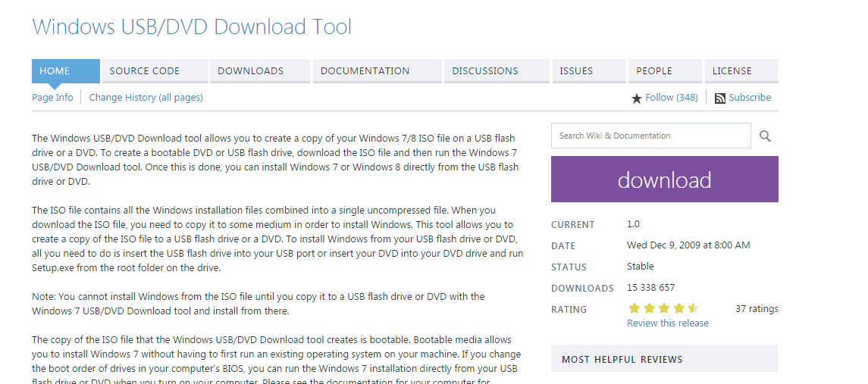
Task: Click the RATING label
Action: (569, 309)
